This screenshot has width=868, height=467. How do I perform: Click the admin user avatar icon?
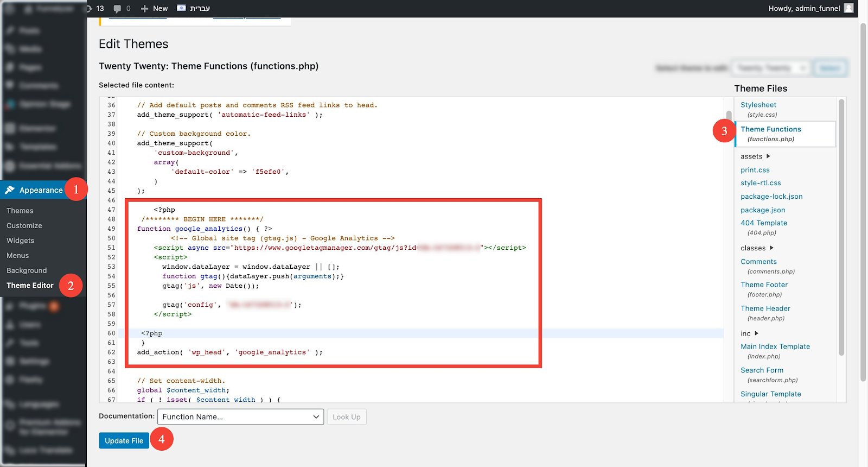(x=849, y=8)
